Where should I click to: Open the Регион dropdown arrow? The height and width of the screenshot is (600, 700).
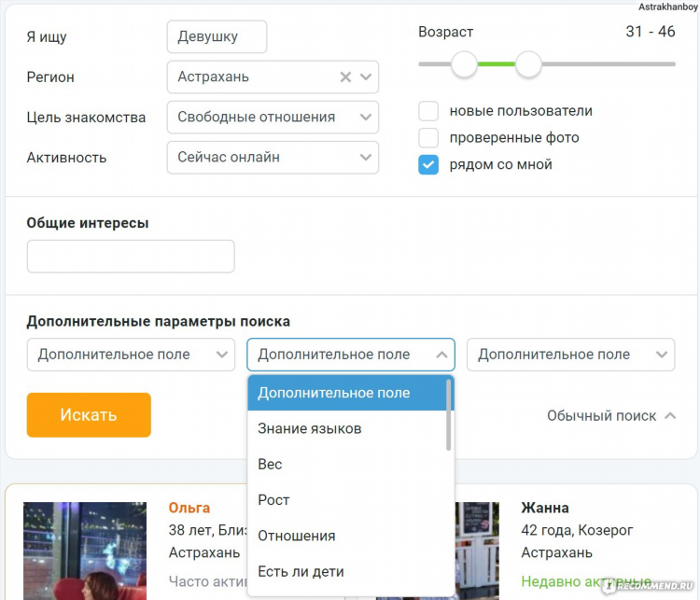tap(366, 77)
